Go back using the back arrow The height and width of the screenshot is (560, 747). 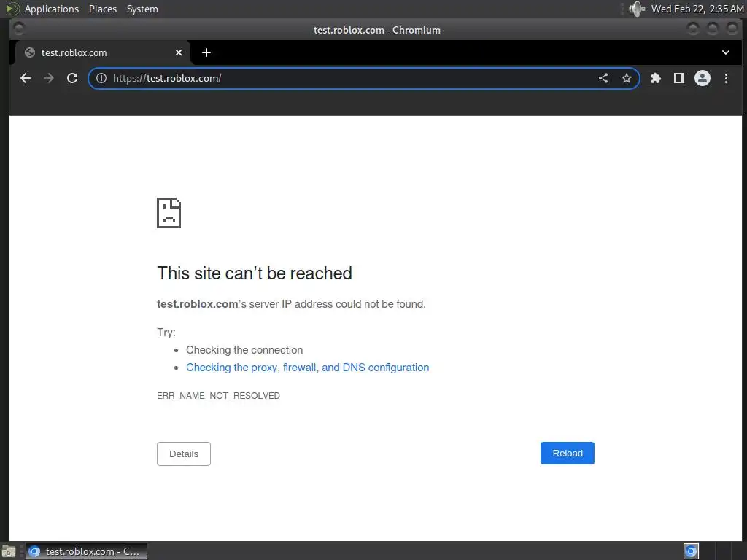pyautogui.click(x=26, y=78)
